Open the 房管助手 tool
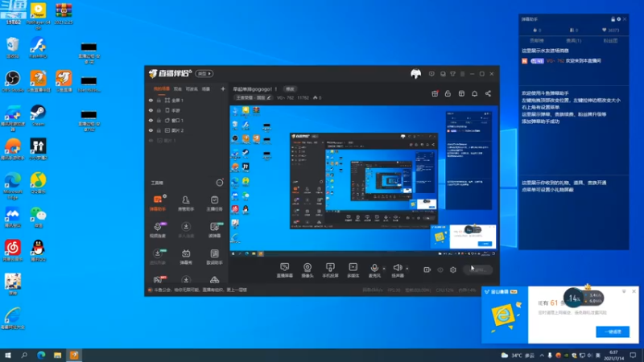 (186, 203)
